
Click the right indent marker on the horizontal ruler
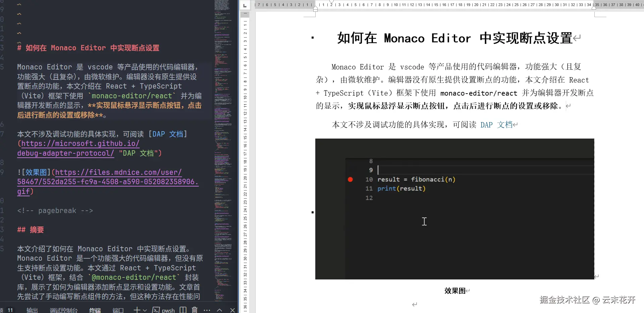tap(594, 7)
